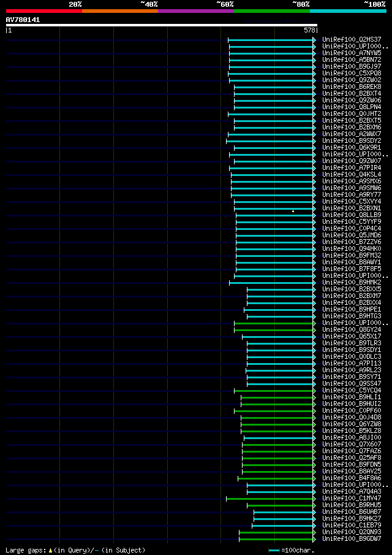This screenshot has height=555, width=392.
Task: Click hit label UniRef100_Q65X17
Action: 352,337
